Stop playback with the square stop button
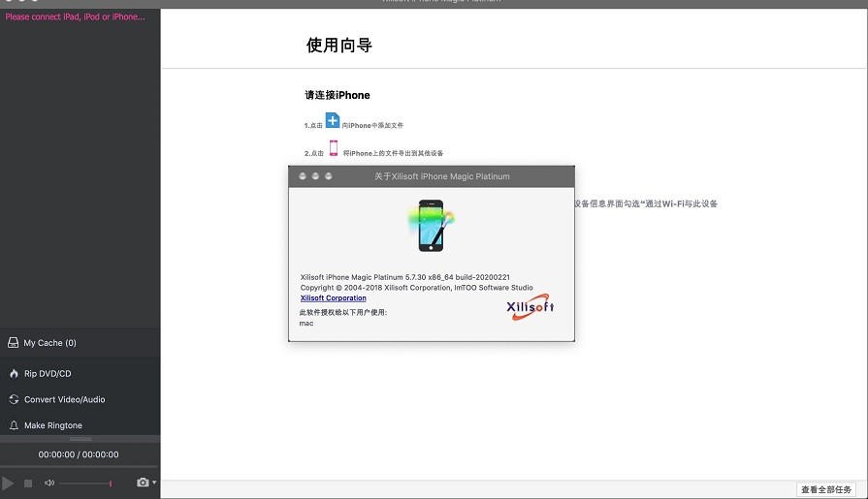 click(x=28, y=483)
